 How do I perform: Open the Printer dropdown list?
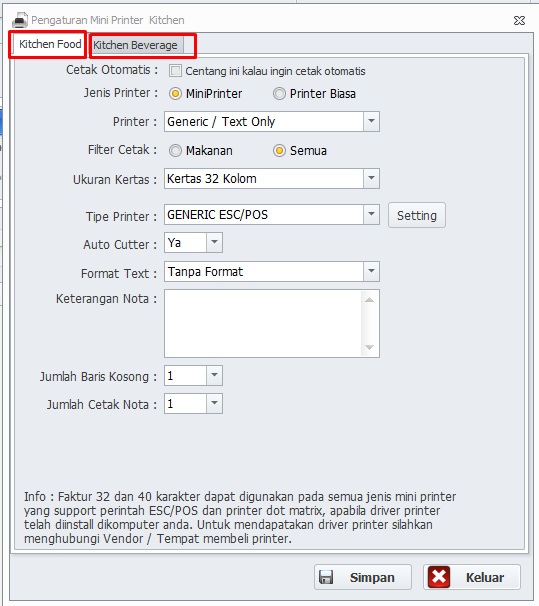coord(371,121)
